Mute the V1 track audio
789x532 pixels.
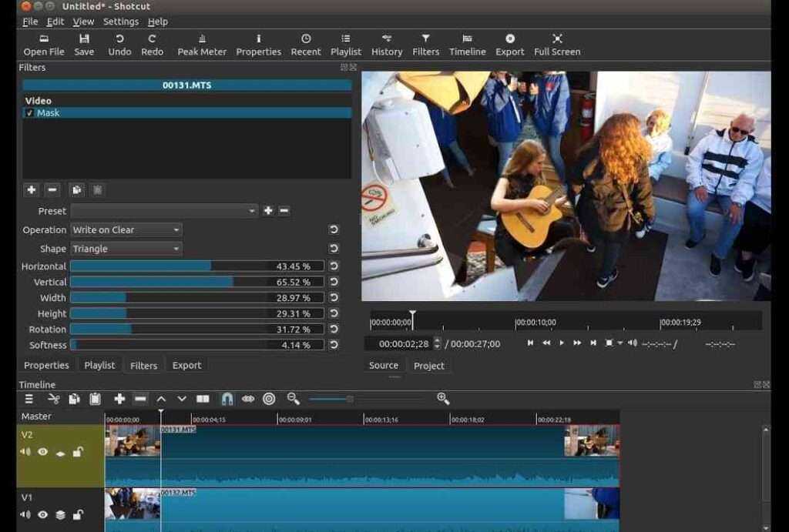(25, 515)
